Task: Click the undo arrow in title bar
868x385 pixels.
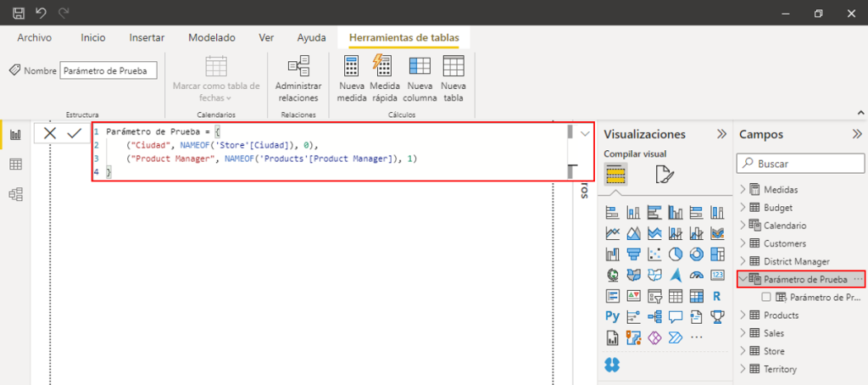Action: click(x=41, y=12)
